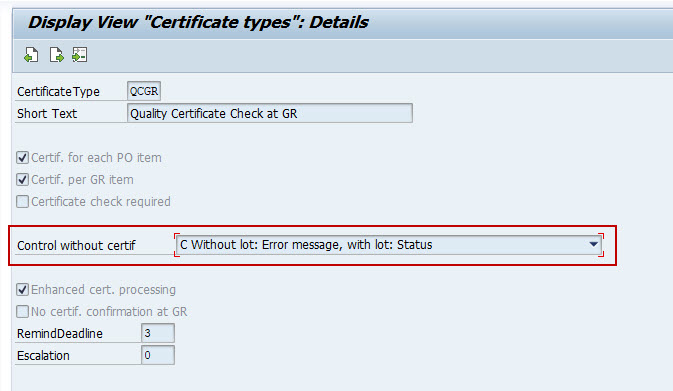Toggle Certificate check required checkbox
The image size is (673, 391).
tap(22, 201)
